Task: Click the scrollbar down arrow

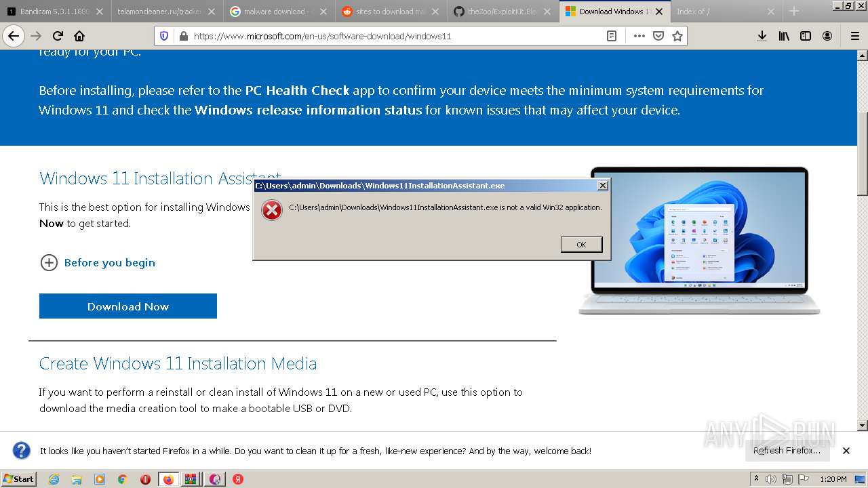Action: click(x=863, y=426)
